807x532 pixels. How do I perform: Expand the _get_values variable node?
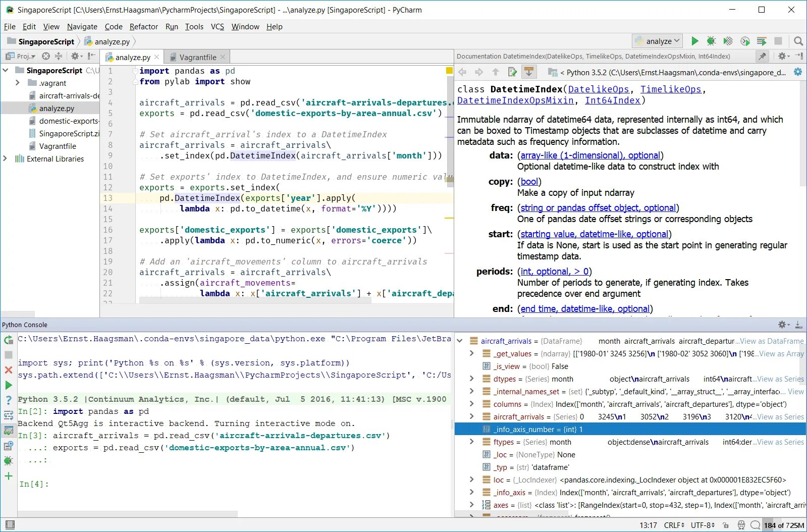(x=472, y=353)
